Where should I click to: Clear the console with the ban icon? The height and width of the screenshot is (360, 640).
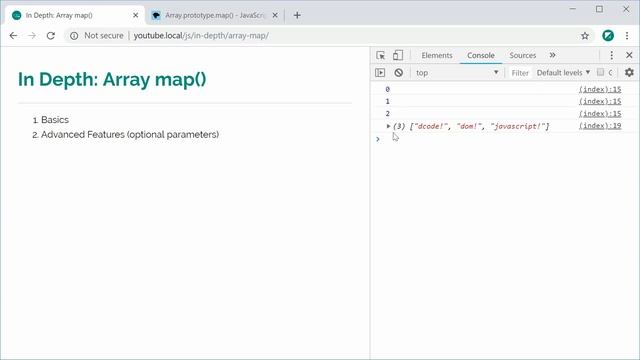399,73
